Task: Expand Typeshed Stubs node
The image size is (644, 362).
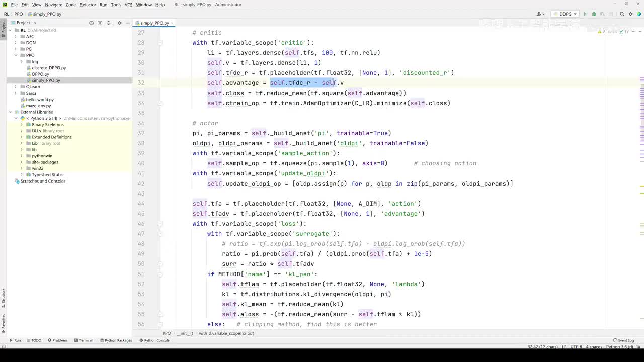Action: click(22, 175)
